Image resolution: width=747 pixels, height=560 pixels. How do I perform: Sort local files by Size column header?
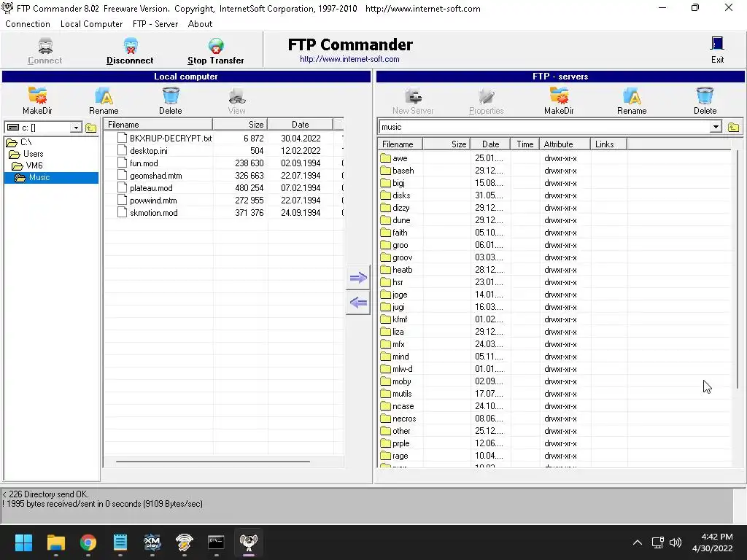coord(240,124)
